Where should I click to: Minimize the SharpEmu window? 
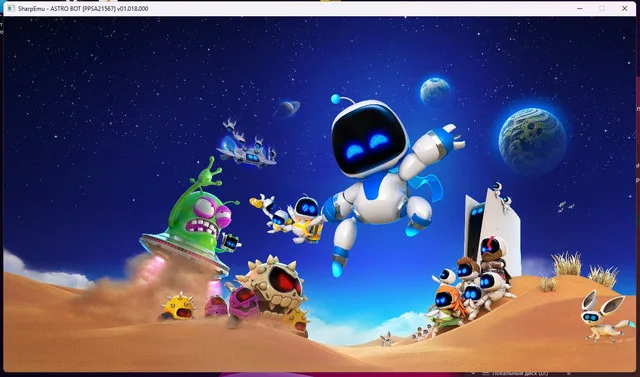(580, 9)
